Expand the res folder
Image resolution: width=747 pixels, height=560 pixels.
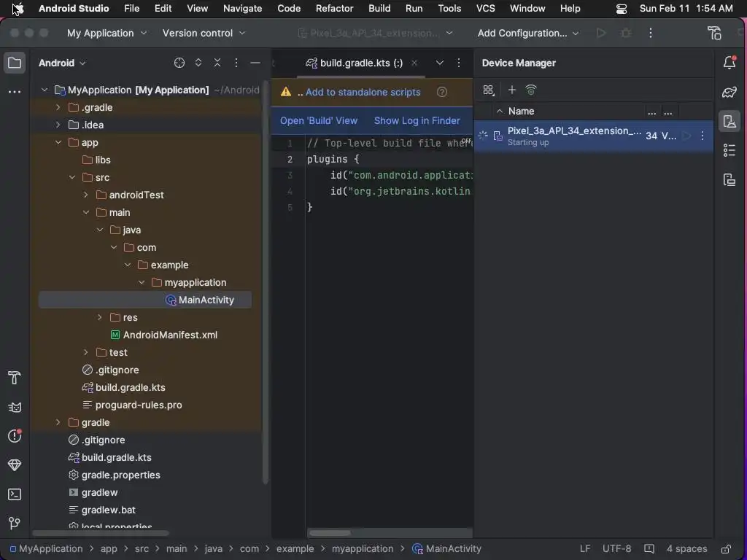click(x=99, y=317)
